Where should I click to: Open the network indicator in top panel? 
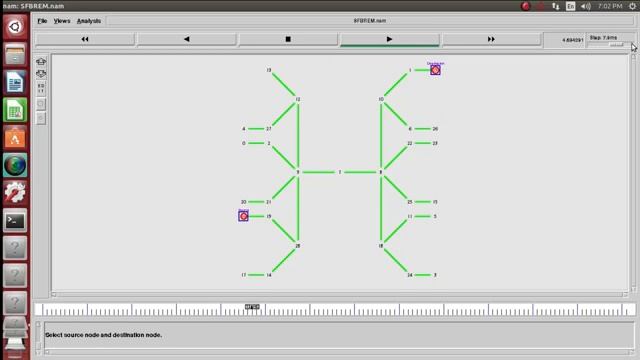(x=556, y=6)
